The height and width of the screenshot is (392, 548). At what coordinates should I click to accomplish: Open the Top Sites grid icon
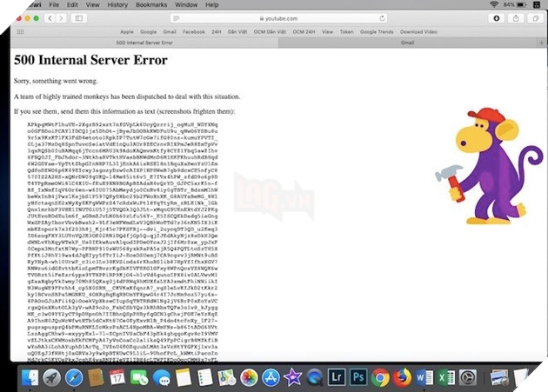click(21, 32)
